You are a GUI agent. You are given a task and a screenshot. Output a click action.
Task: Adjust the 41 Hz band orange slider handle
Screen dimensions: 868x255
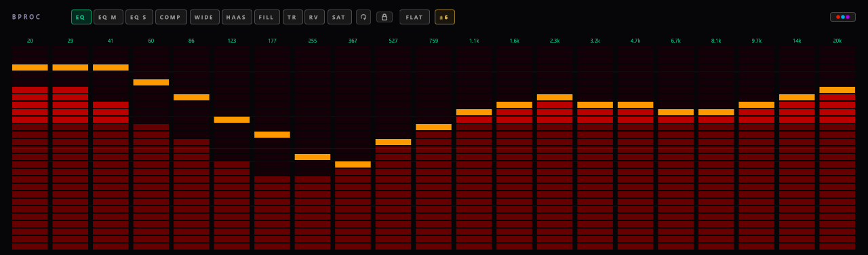111,68
